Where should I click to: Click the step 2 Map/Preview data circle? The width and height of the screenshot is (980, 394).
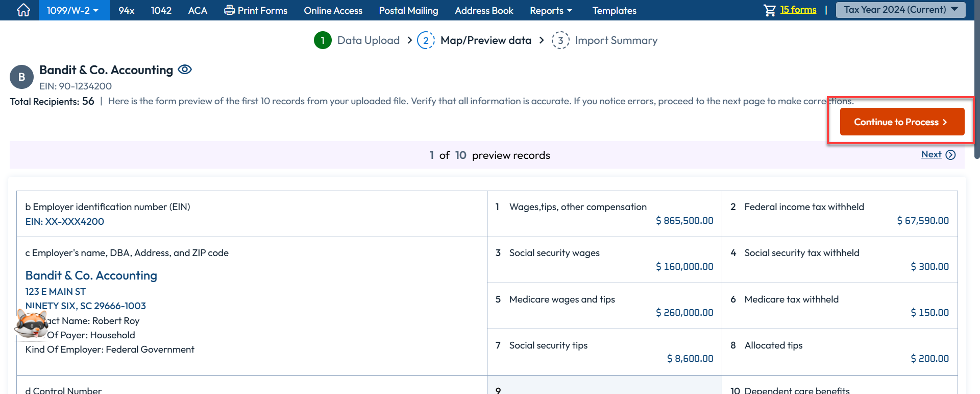click(x=426, y=40)
